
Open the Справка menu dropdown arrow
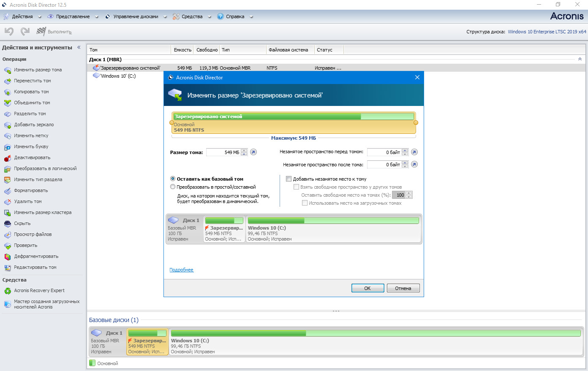[x=251, y=17]
